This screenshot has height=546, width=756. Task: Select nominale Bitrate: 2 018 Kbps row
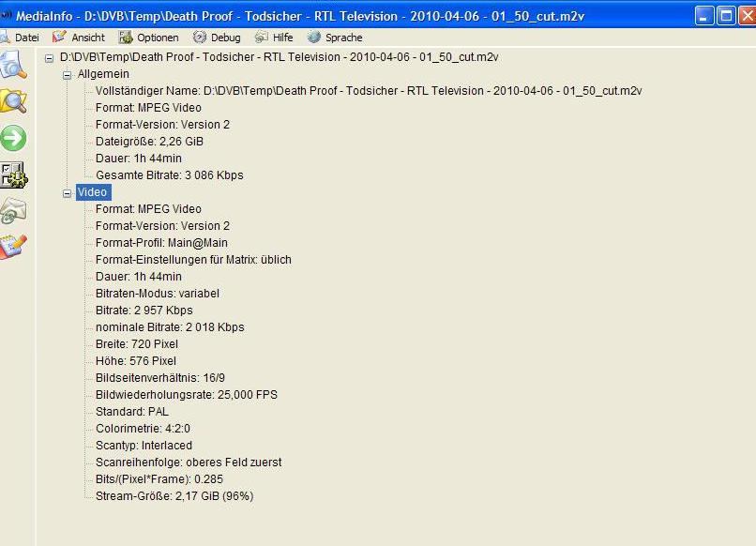pyautogui.click(x=170, y=327)
